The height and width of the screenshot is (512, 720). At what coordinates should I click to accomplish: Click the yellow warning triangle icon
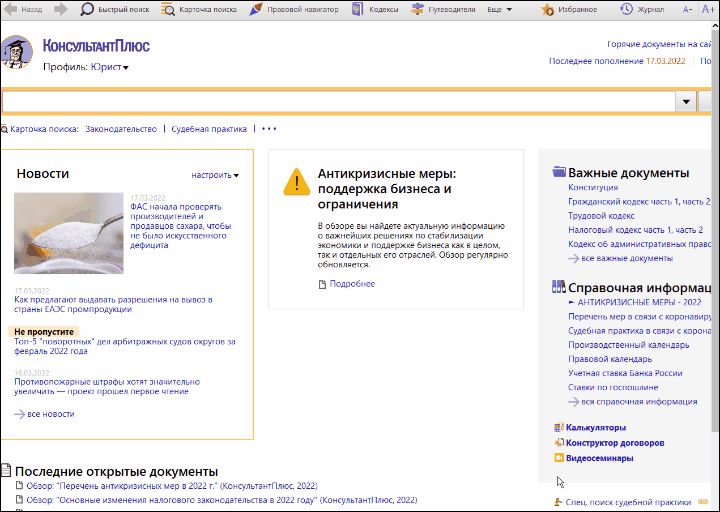pyautogui.click(x=297, y=182)
